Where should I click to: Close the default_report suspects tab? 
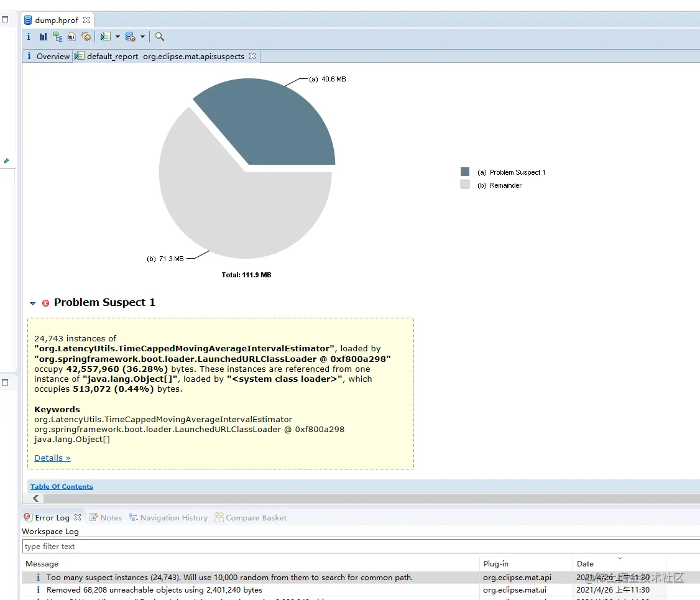252,56
